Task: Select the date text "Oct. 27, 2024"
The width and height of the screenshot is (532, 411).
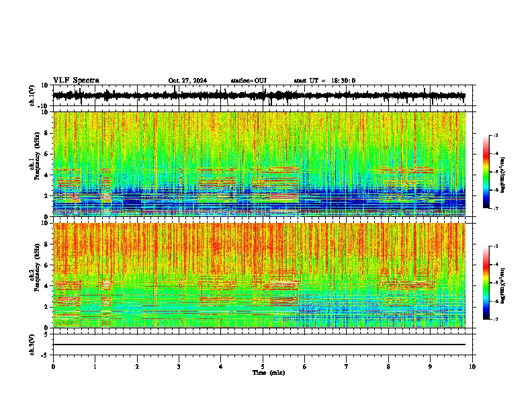Action: click(x=187, y=81)
